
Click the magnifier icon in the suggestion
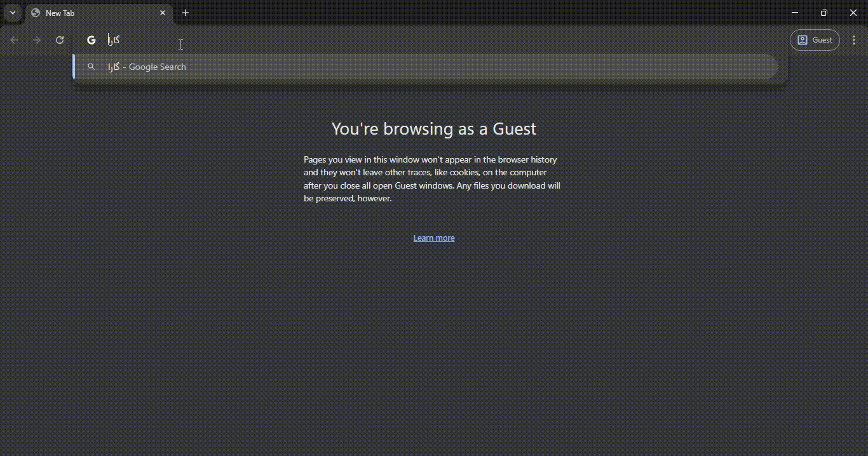[x=92, y=67]
